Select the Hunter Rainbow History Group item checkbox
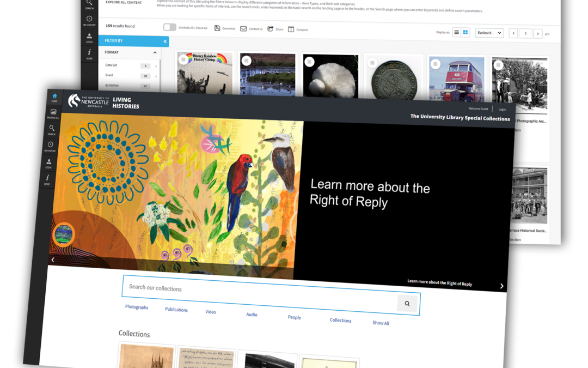 183,59
